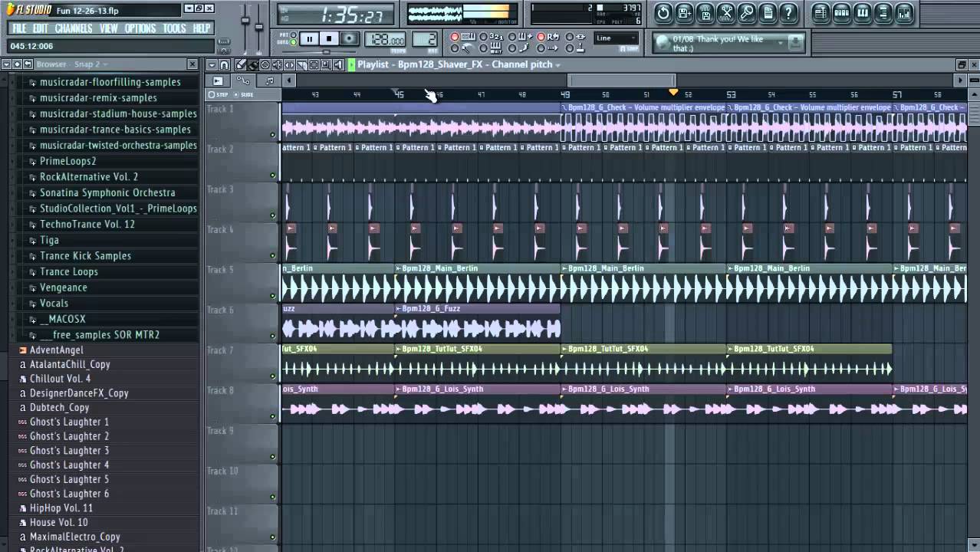Select the Paint brush tool in Playlist

pos(253,64)
